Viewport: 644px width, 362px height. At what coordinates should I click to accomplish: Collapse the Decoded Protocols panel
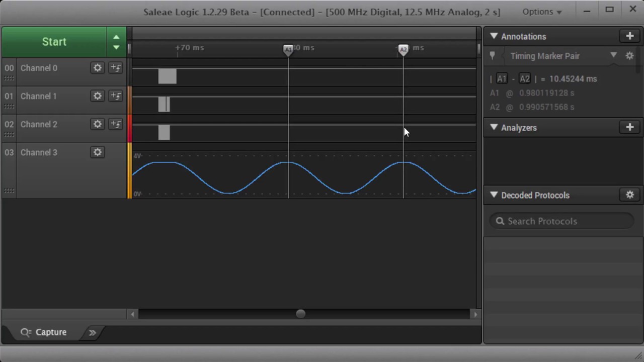coord(494,195)
